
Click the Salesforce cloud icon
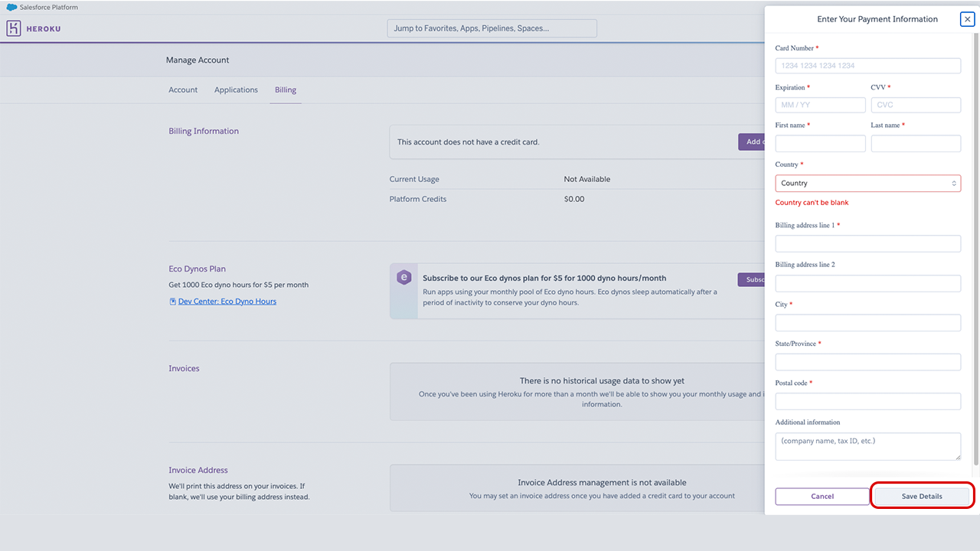point(11,7)
